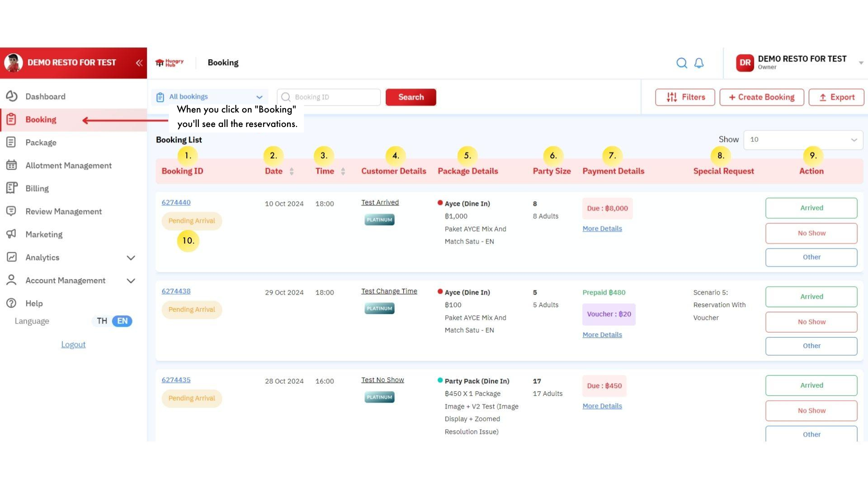868x488 pixels.
Task: Toggle the Date column sort order
Action: point(292,171)
